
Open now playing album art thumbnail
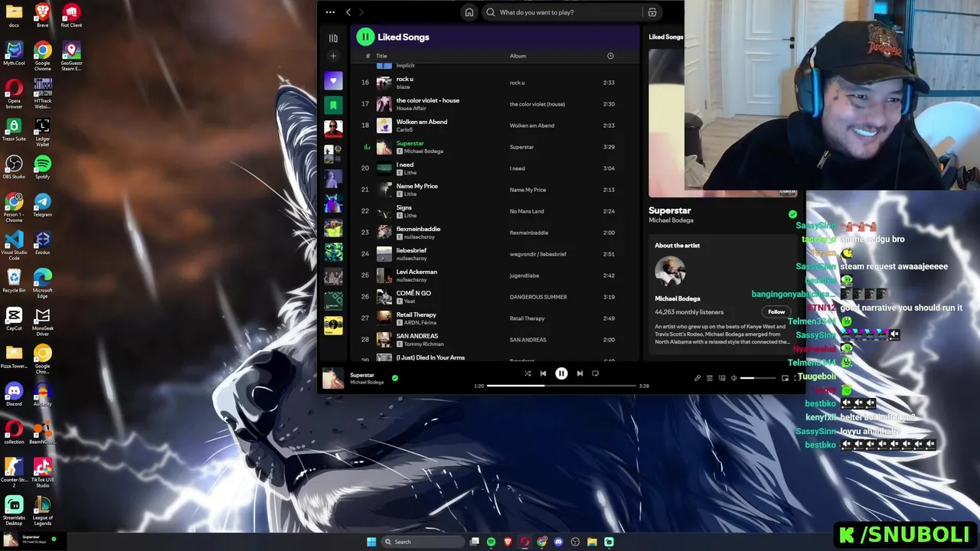click(333, 378)
